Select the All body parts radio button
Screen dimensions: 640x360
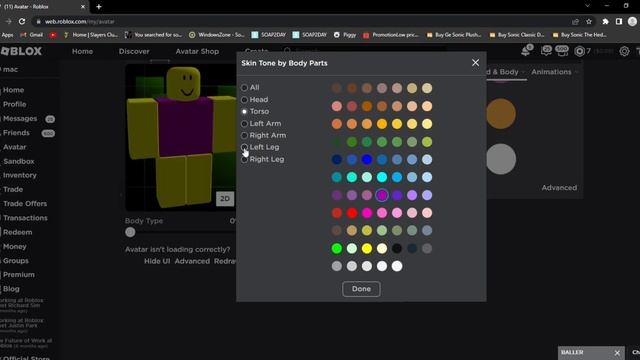[244, 87]
